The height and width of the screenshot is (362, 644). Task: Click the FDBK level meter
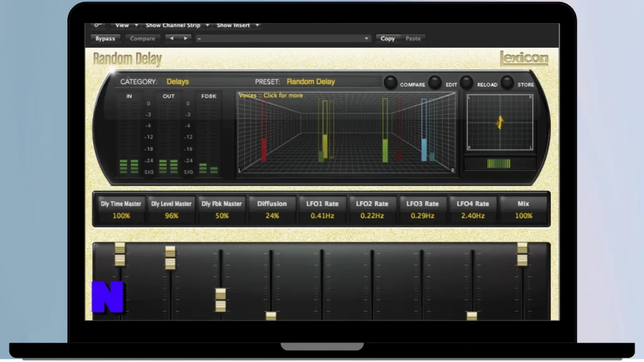pyautogui.click(x=209, y=138)
